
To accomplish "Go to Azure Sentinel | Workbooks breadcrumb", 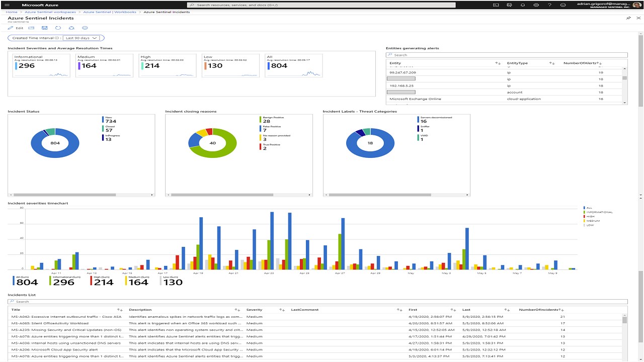I will pyautogui.click(x=110, y=12).
